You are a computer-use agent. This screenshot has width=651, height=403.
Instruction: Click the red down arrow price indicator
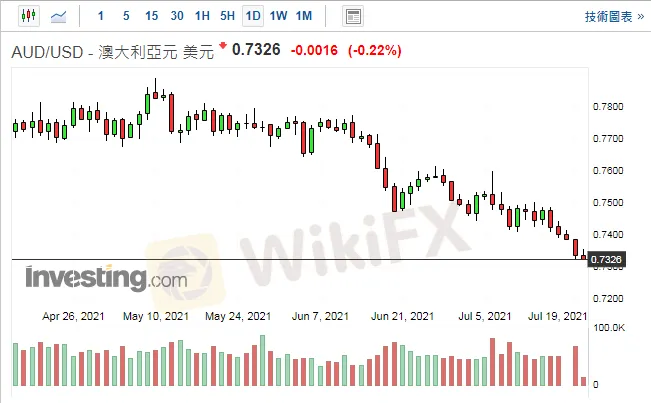point(223,45)
